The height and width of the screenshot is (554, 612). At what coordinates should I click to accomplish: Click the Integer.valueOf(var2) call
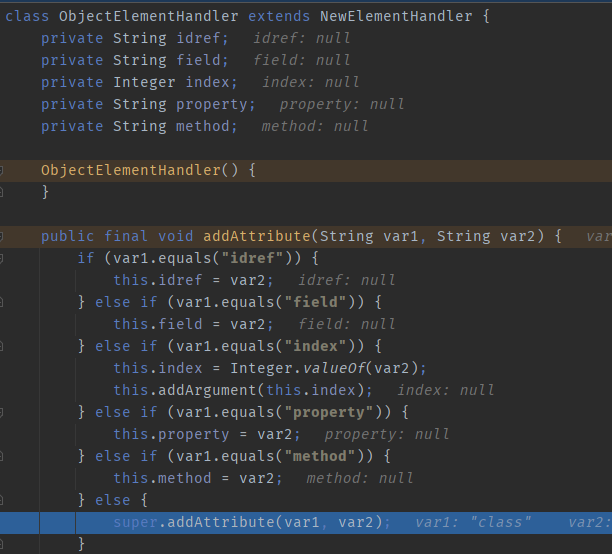[324, 369]
